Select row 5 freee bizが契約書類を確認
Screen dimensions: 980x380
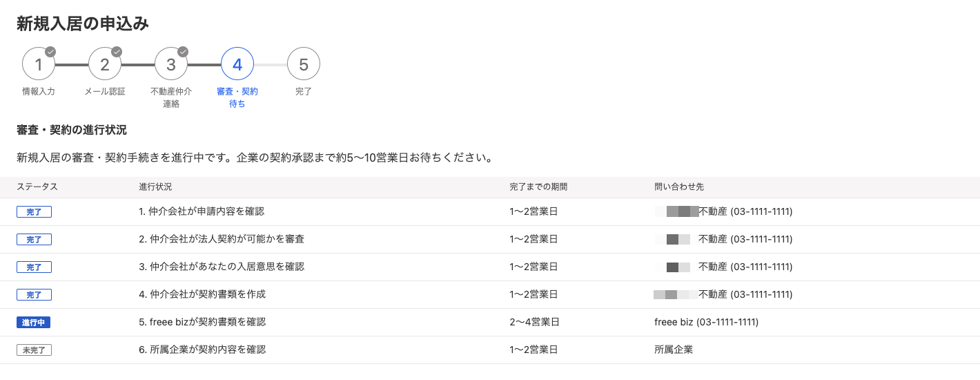coord(490,323)
